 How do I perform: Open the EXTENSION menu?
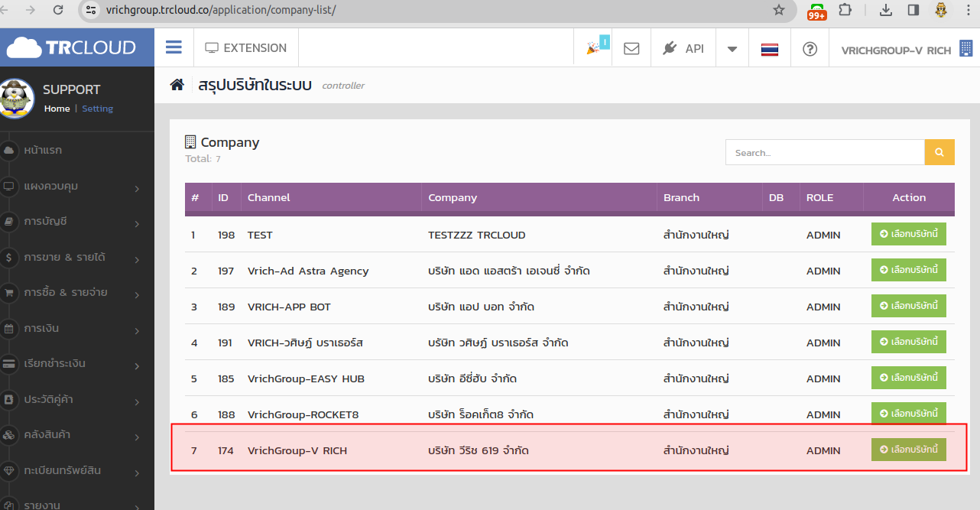tap(246, 48)
